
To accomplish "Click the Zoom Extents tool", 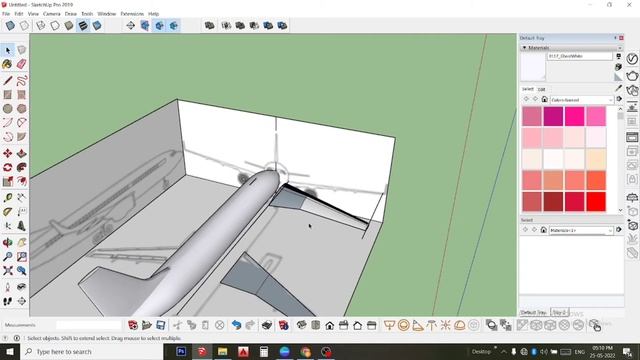I will 7,271.
